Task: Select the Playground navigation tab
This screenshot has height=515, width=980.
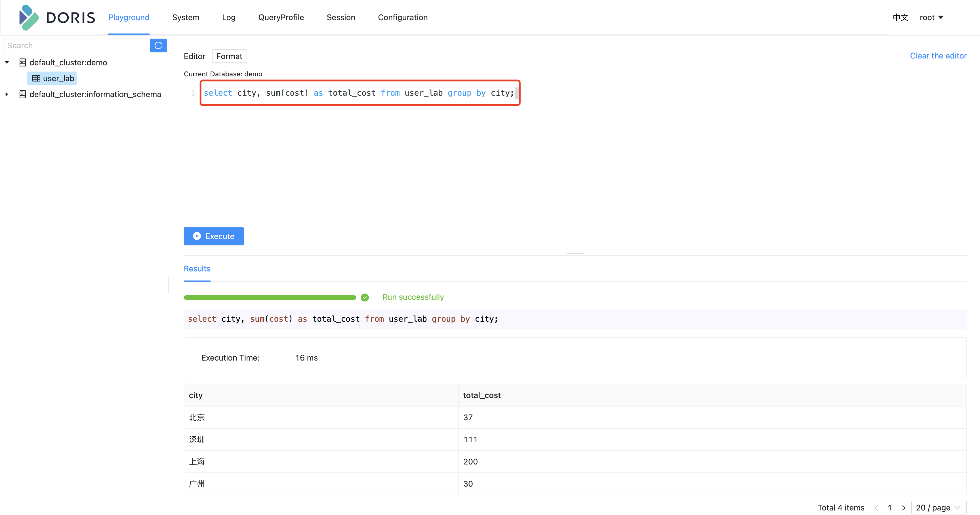Action: (x=128, y=18)
